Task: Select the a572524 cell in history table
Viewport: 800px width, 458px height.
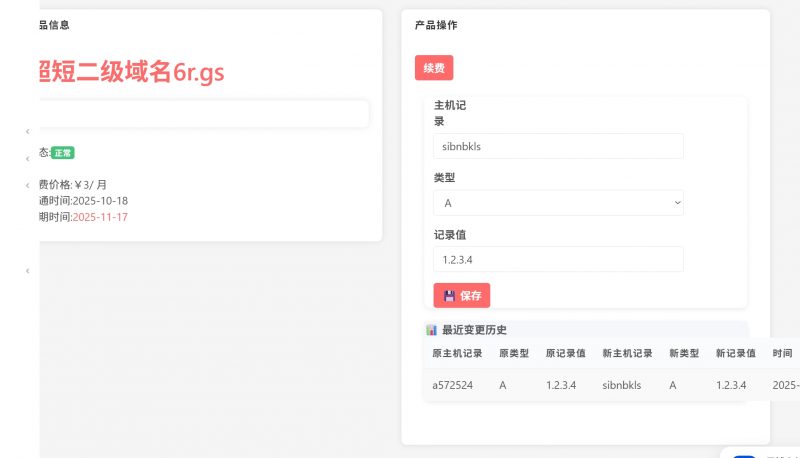Action: (x=452, y=385)
